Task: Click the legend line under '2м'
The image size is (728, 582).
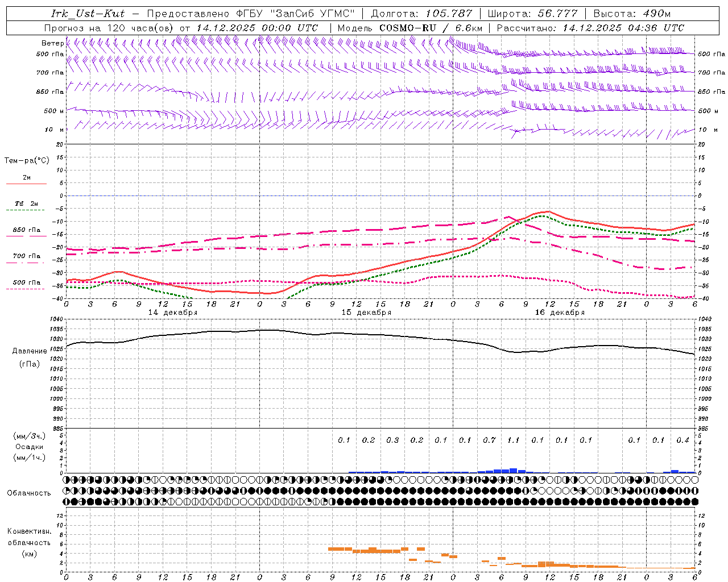Action: (26, 184)
